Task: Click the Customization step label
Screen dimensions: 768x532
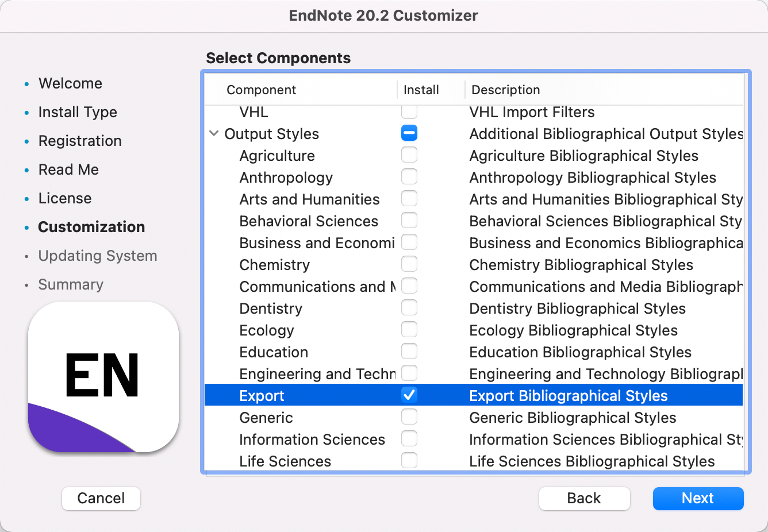Action: (x=91, y=227)
